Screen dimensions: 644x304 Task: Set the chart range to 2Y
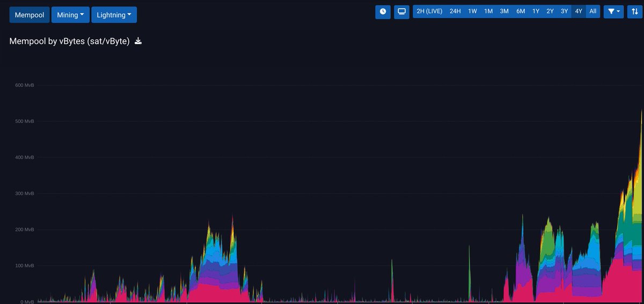tap(550, 11)
